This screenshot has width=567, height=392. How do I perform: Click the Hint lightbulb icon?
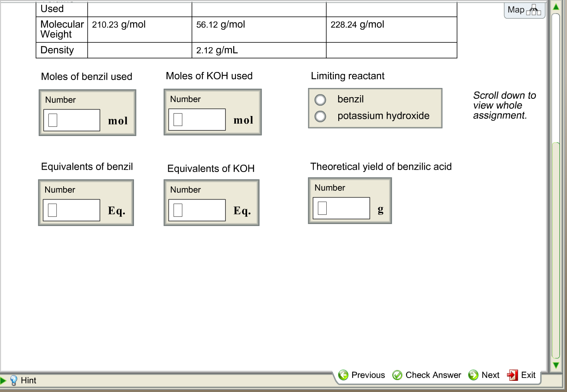point(14,380)
